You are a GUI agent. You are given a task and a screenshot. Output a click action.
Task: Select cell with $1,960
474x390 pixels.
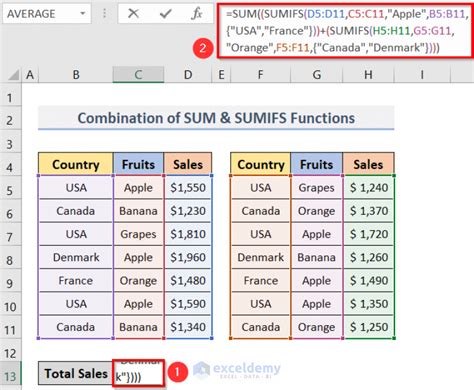(188, 257)
